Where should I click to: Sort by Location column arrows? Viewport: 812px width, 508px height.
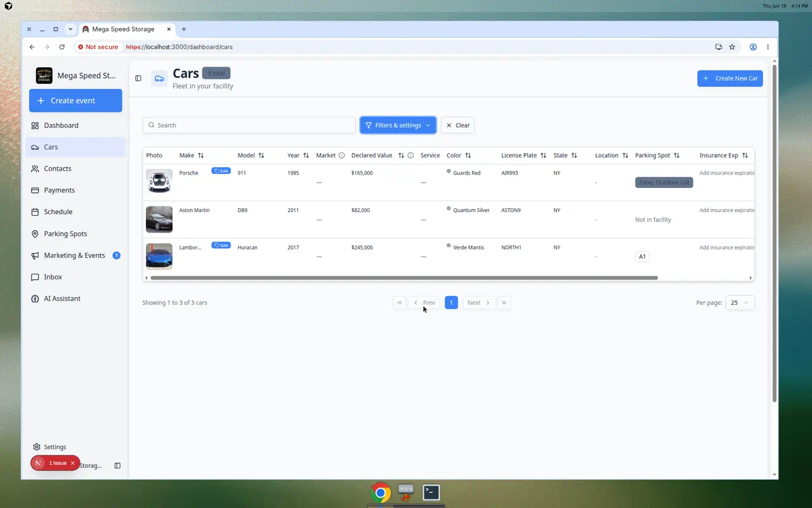(625, 156)
